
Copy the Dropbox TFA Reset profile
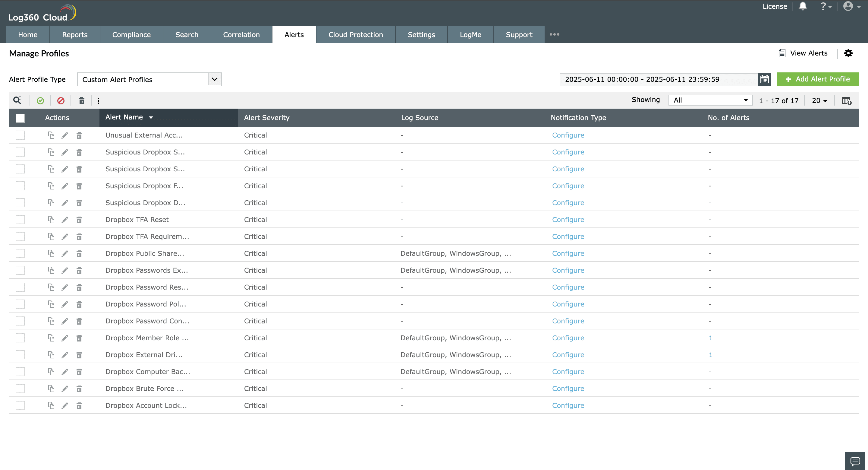[x=51, y=220]
